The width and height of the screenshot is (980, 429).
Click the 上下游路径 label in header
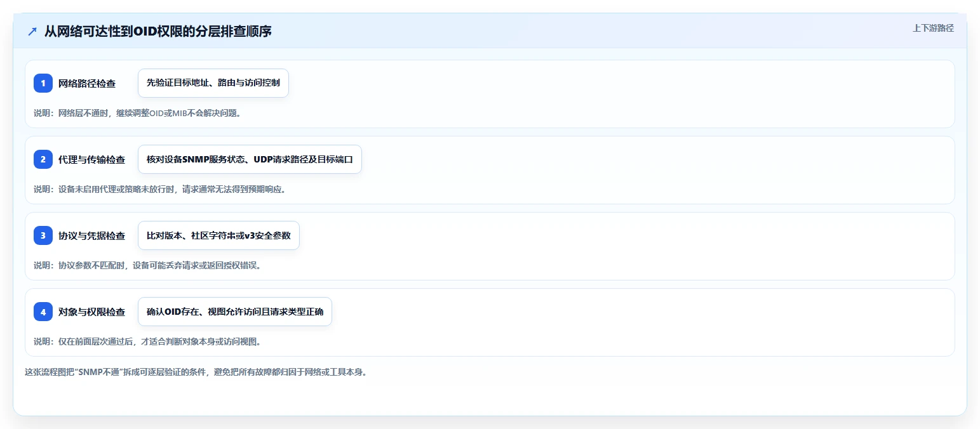[933, 28]
